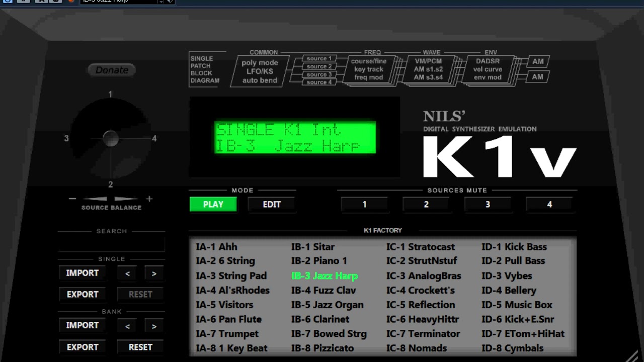The height and width of the screenshot is (362, 644).
Task: Click the source balance left (minus) arrow
Action: pyautogui.click(x=95, y=199)
